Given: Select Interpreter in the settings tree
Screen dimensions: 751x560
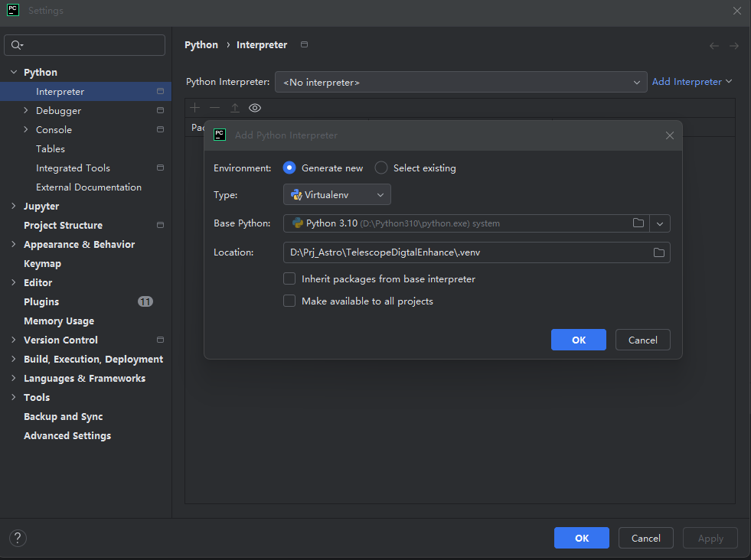Looking at the screenshot, I should click(86, 91).
